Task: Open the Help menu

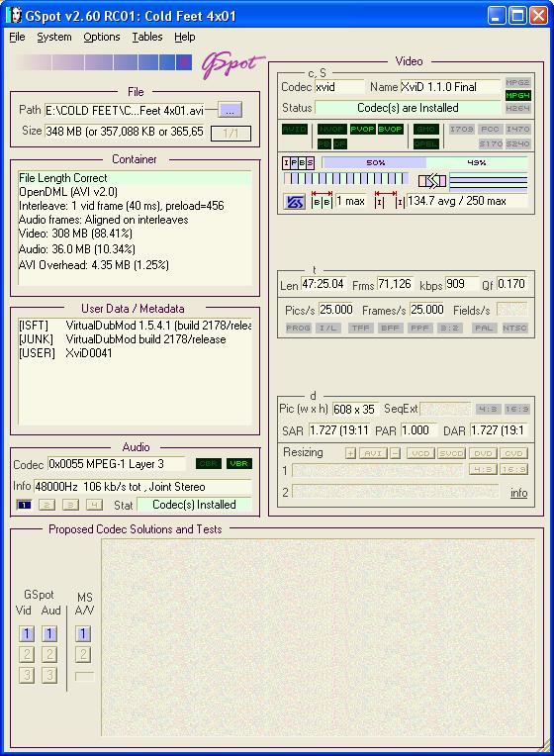Action: coord(185,38)
